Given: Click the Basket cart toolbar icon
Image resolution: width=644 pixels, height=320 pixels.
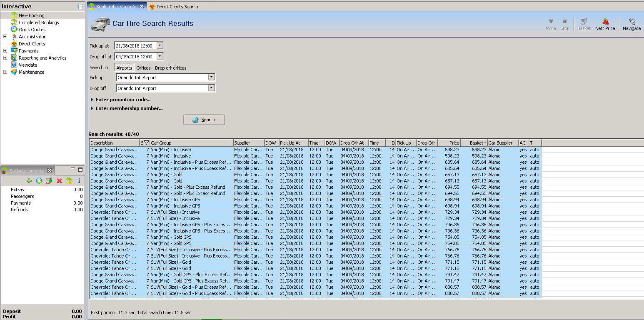Looking at the screenshot, I should tap(584, 24).
